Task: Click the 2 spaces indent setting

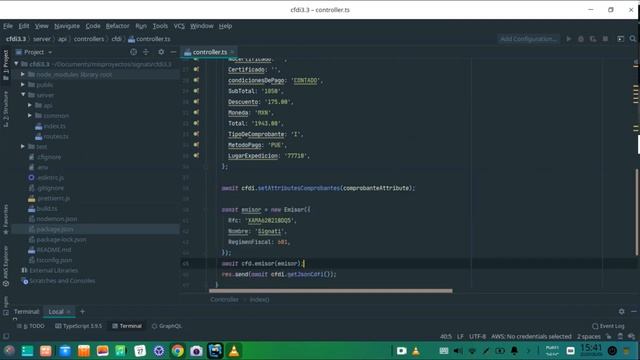Action: [x=589, y=336]
